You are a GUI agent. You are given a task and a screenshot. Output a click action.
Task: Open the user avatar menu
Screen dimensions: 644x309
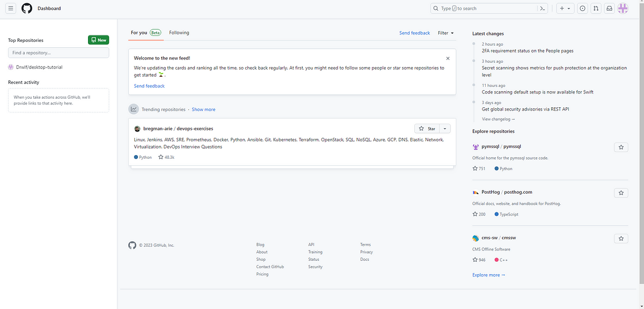[623, 9]
